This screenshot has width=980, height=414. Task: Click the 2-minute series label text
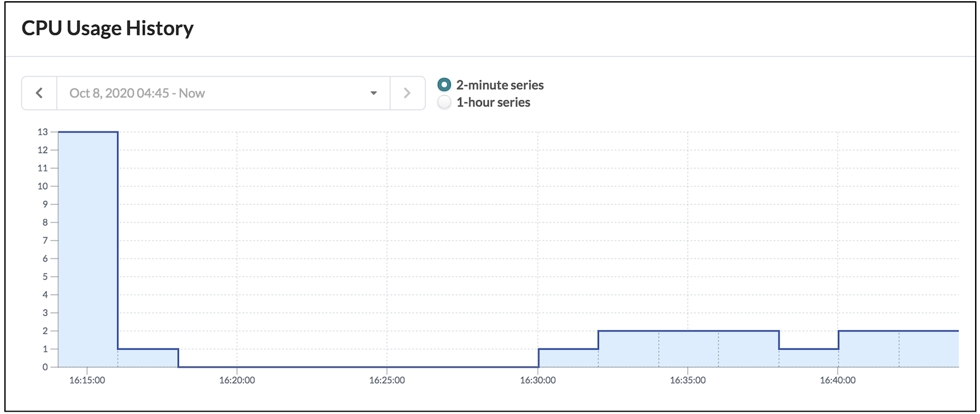pos(500,85)
